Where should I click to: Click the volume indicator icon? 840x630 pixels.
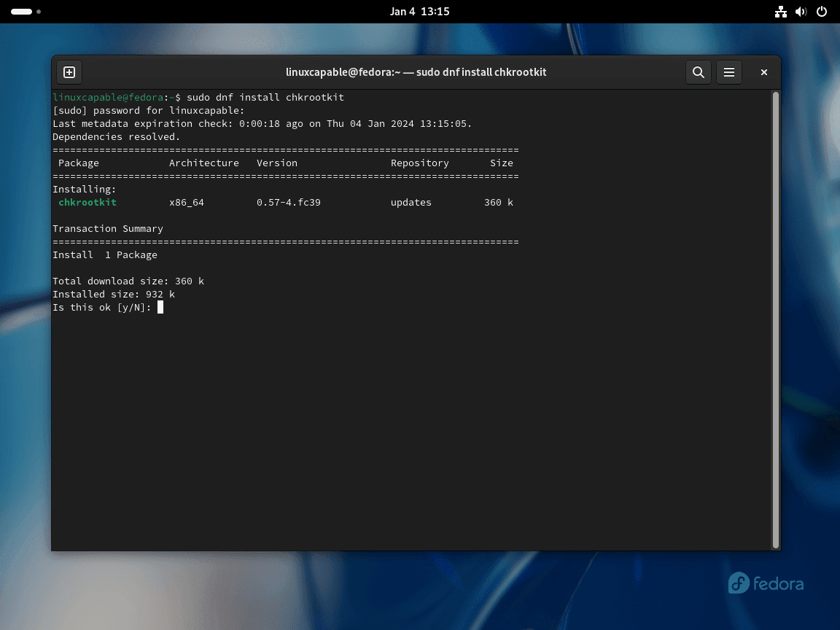click(801, 11)
